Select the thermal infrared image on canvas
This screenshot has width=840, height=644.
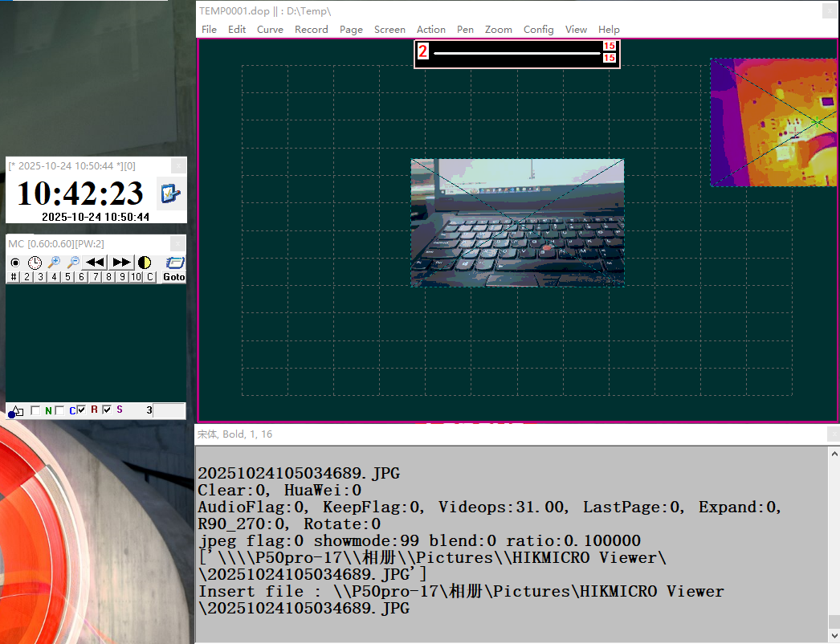pyautogui.click(x=773, y=123)
